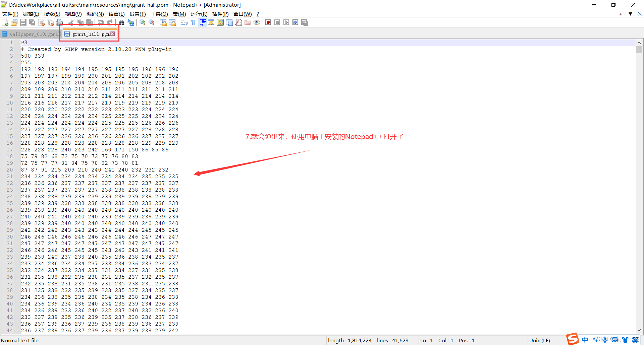The image size is (644, 345).
Task: Close the grant_hall.ppm tab
Action: click(112, 34)
